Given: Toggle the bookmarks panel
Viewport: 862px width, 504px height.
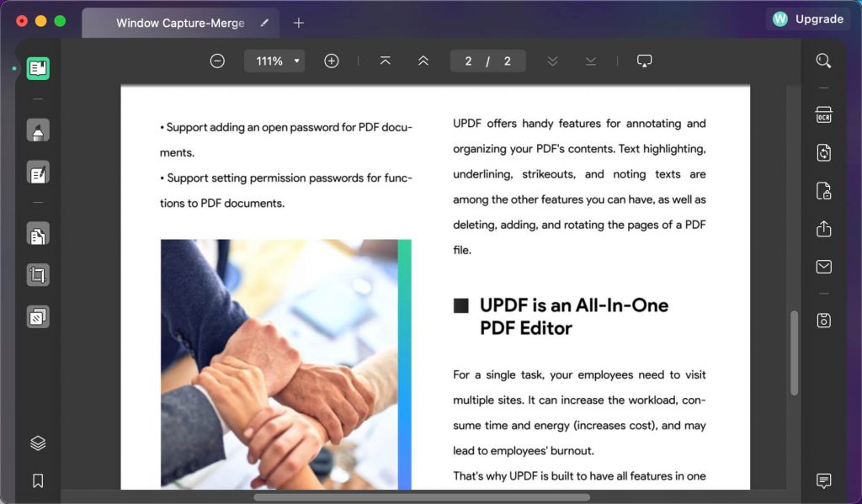Looking at the screenshot, I should pos(37,479).
